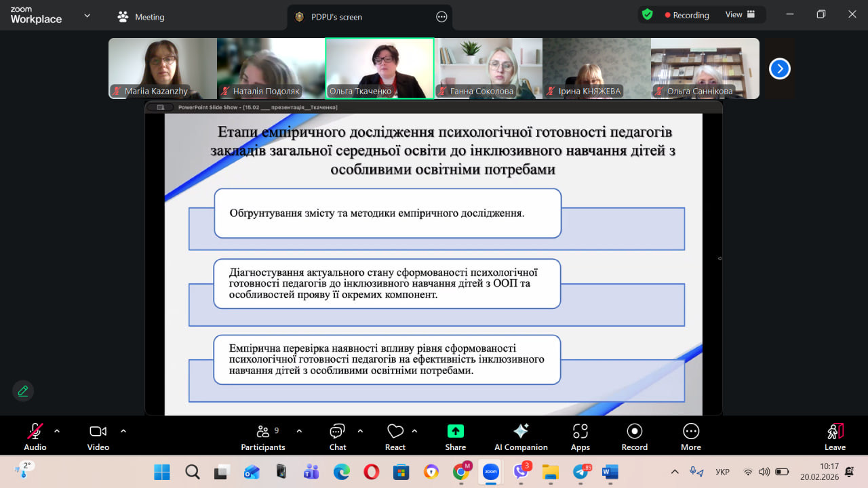Image resolution: width=868 pixels, height=488 pixels.
Task: Expand the audio options arrow
Action: pyautogui.click(x=57, y=430)
